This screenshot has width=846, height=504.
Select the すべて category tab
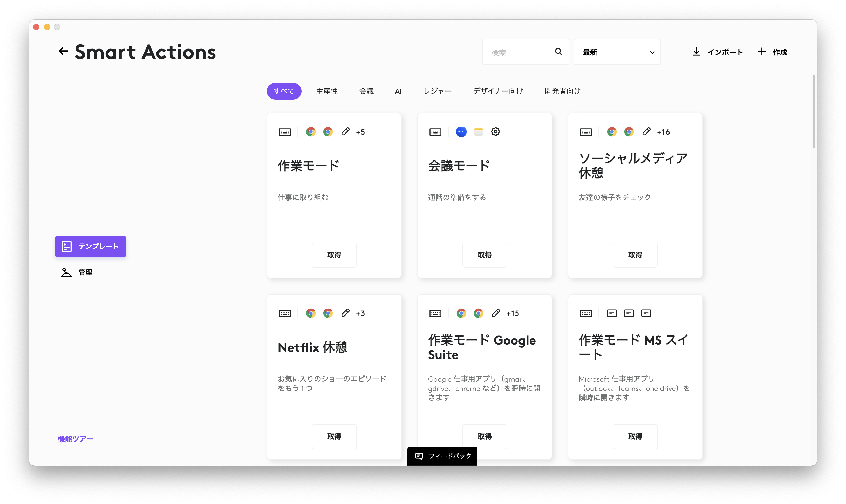tap(284, 91)
